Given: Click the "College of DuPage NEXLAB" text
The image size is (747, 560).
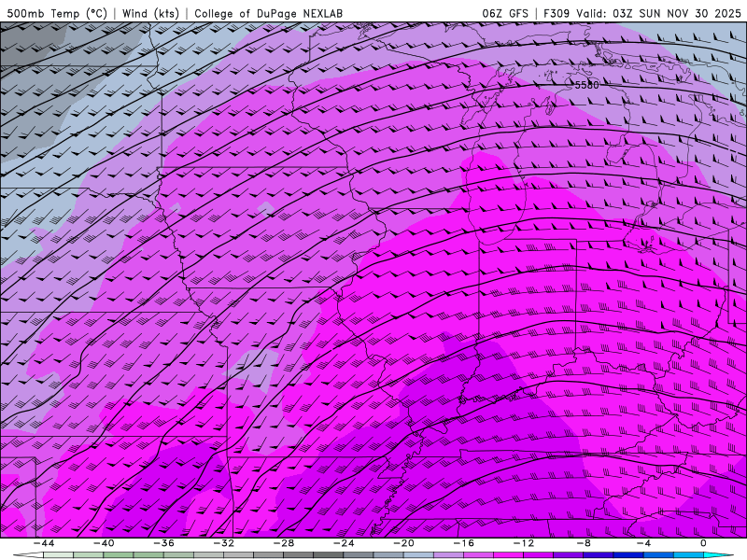Looking at the screenshot, I should [268, 13].
